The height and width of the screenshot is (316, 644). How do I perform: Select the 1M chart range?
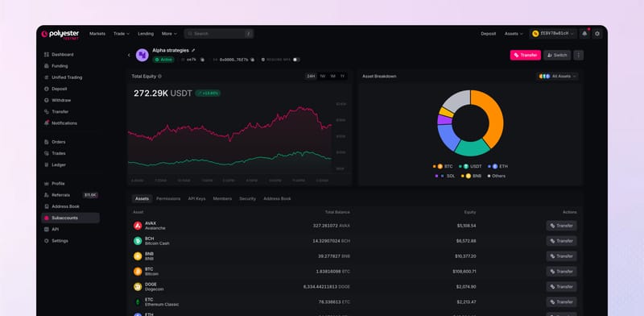(332, 76)
